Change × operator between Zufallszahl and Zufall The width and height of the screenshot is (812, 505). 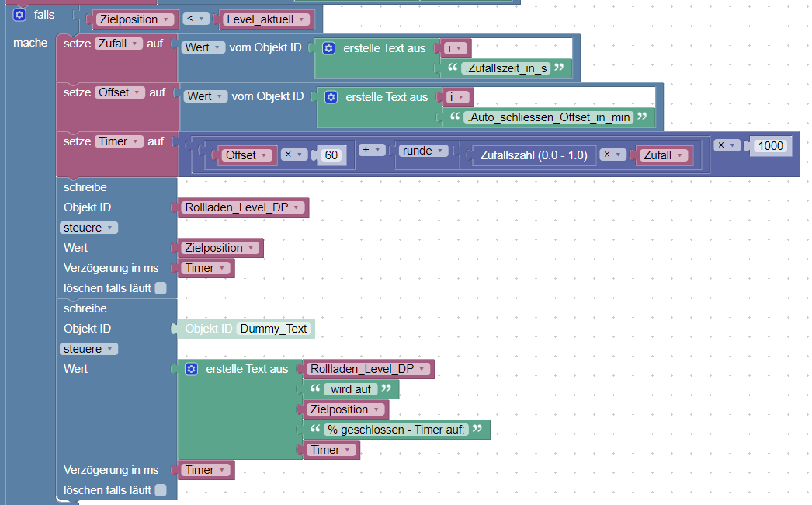click(612, 155)
